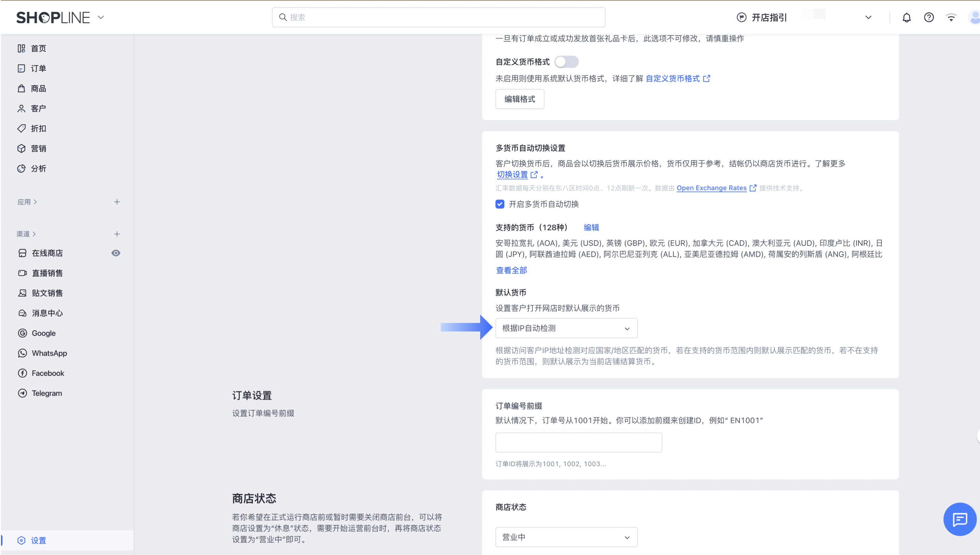Click the 订单编号前缀 input field
Viewport: 980px width, 555px height.
pyautogui.click(x=578, y=443)
